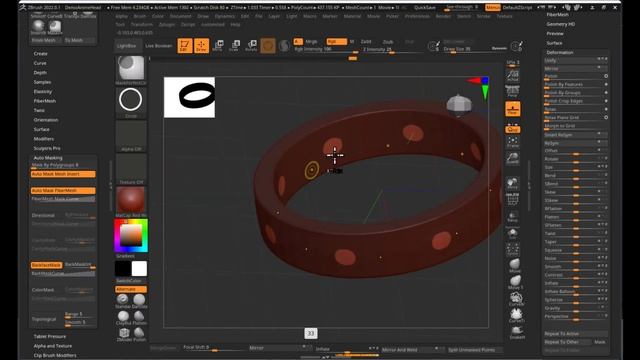Open the Alpha Off slot
The image size is (640, 360).
131,136
